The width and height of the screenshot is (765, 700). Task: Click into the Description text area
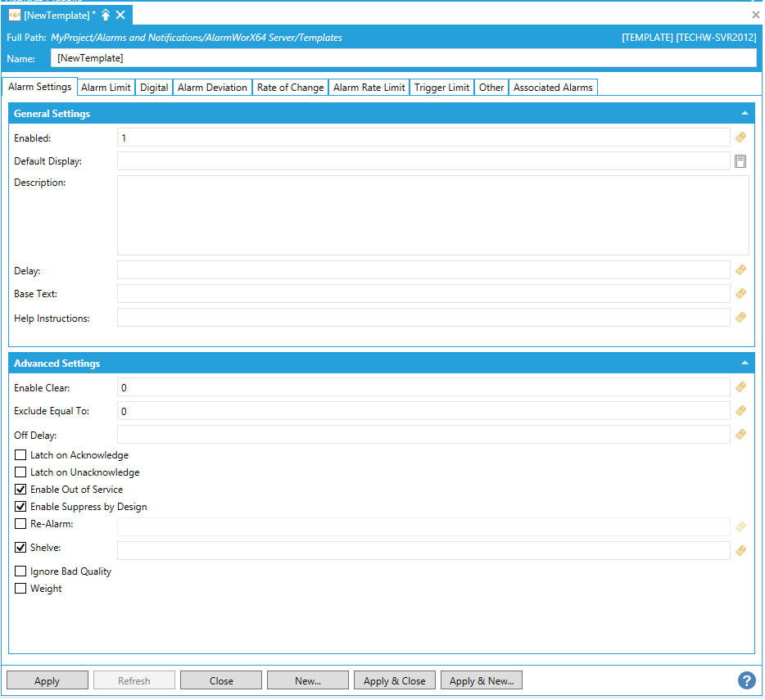tap(432, 215)
